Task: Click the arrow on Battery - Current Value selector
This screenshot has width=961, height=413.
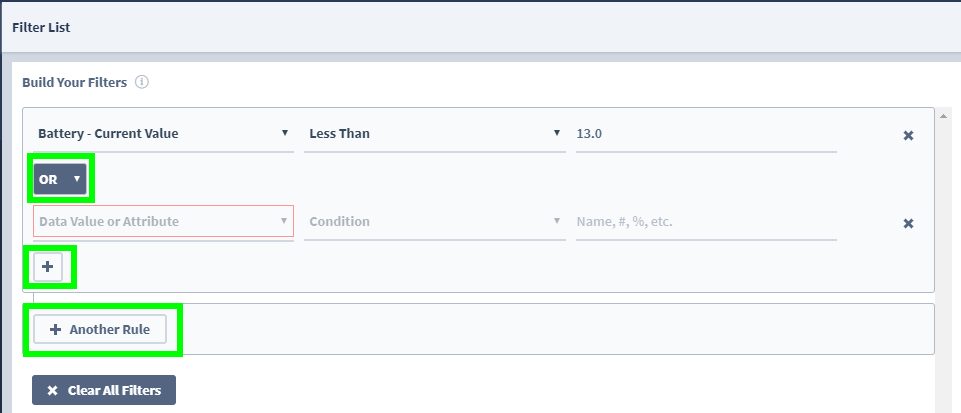Action: pyautogui.click(x=284, y=132)
